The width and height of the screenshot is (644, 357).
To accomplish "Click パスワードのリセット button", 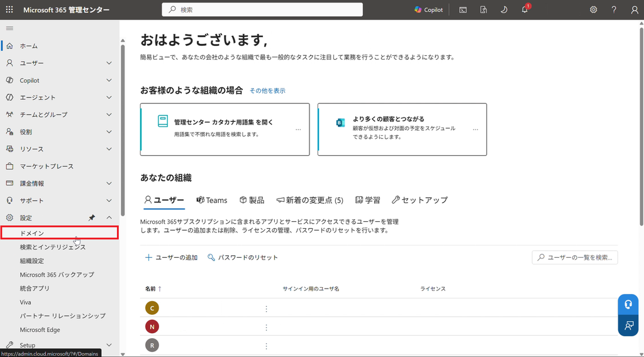I will pos(243,258).
